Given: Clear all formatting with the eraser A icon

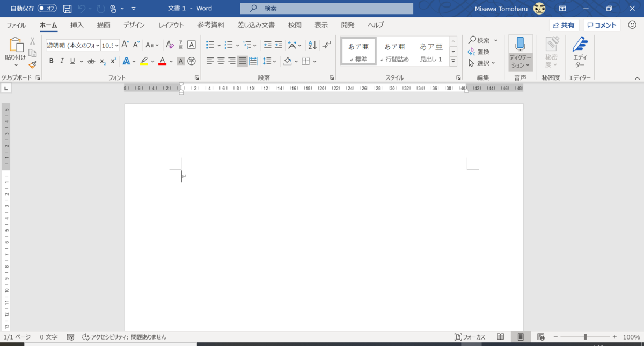Looking at the screenshot, I should point(170,45).
